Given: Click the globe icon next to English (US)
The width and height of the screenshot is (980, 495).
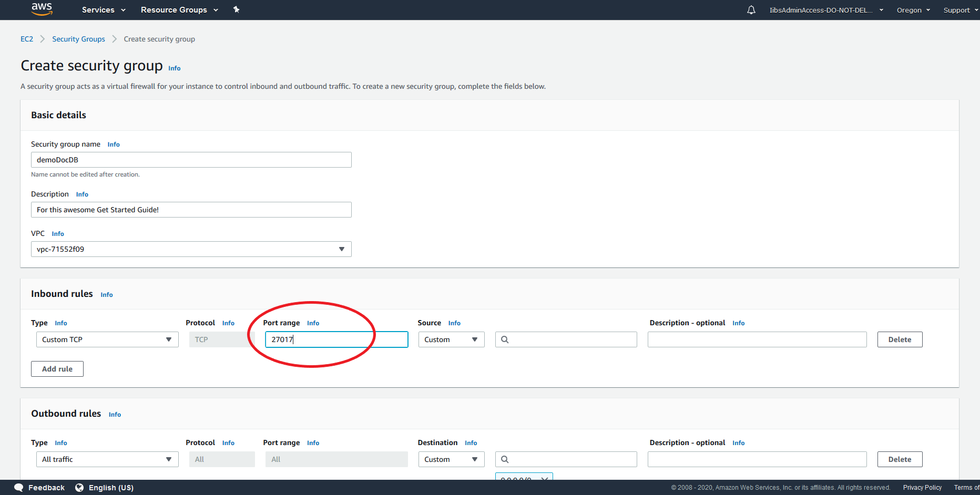Looking at the screenshot, I should [x=79, y=487].
